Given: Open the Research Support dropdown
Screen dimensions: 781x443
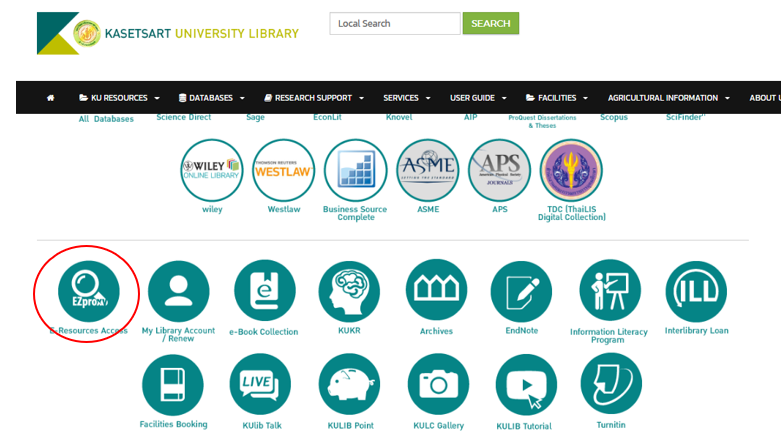Looking at the screenshot, I should pos(314,98).
